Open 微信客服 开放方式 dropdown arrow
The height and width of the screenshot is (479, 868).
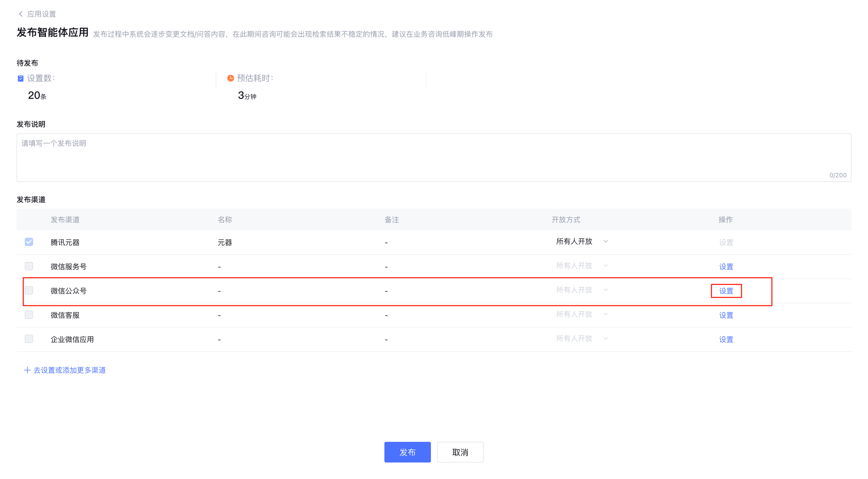[x=606, y=314]
